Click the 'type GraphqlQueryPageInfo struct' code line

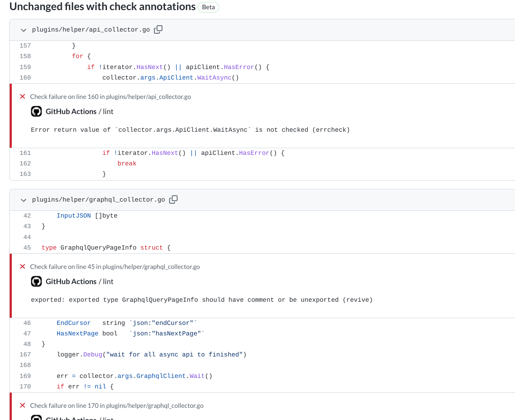click(x=106, y=247)
